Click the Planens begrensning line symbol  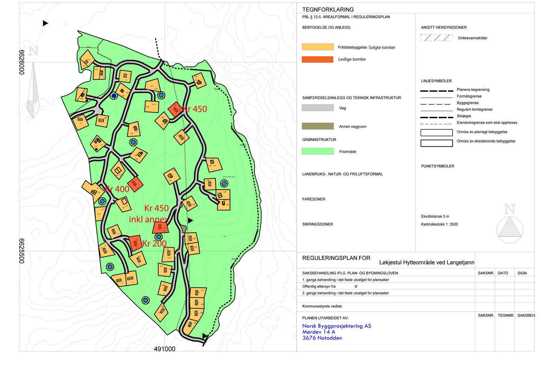pyautogui.click(x=437, y=91)
